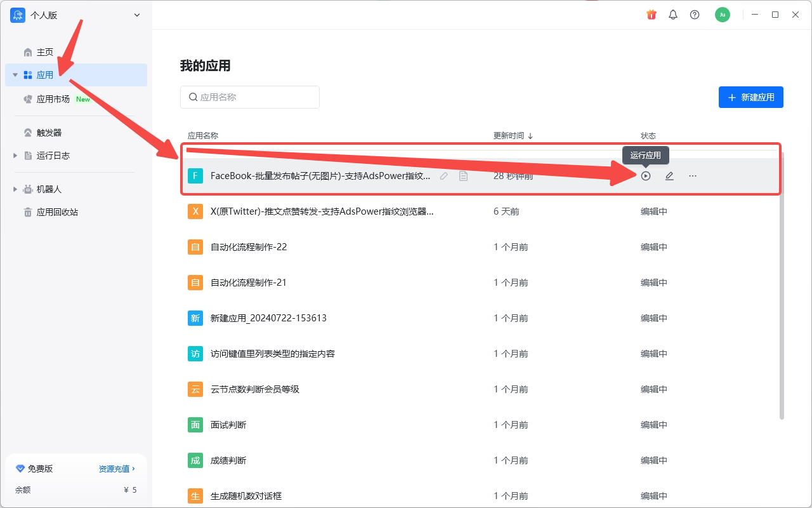
Task: Collapse the 应用 tree arrow
Action: tap(15, 75)
